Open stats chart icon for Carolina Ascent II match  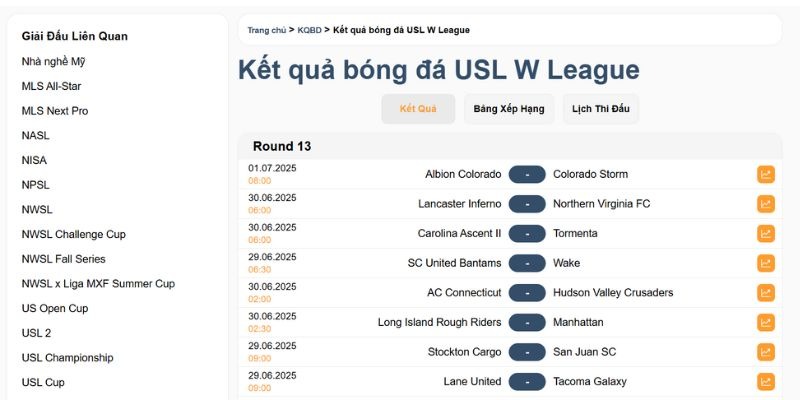tap(766, 233)
